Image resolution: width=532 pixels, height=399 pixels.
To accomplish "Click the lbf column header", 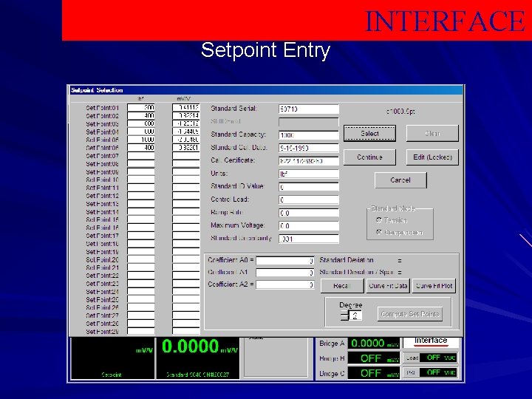I will tap(141, 99).
